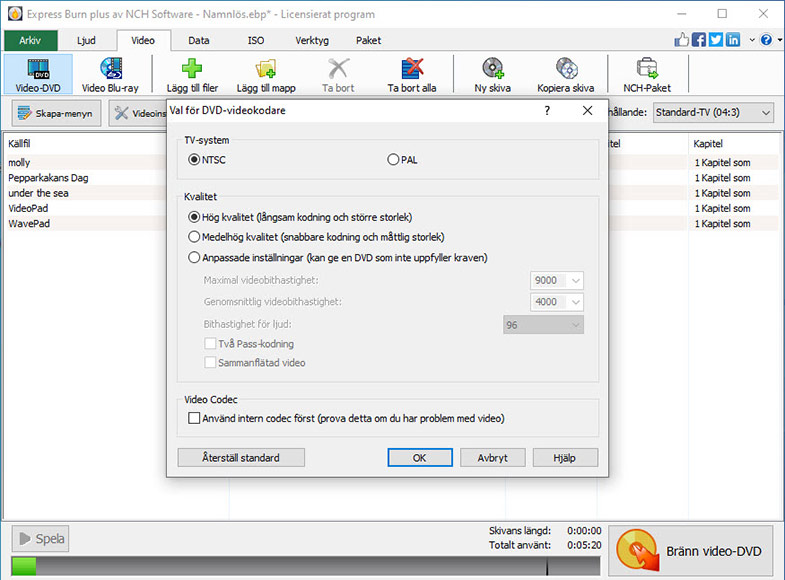This screenshot has height=580, width=785.
Task: Select the Video-DVD tool icon
Action: point(38,75)
